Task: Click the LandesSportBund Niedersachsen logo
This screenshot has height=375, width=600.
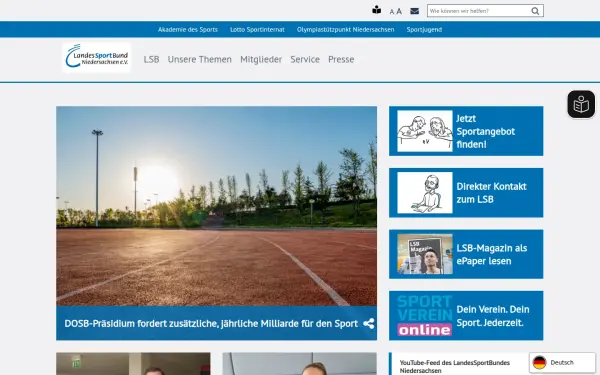Action: click(x=96, y=58)
